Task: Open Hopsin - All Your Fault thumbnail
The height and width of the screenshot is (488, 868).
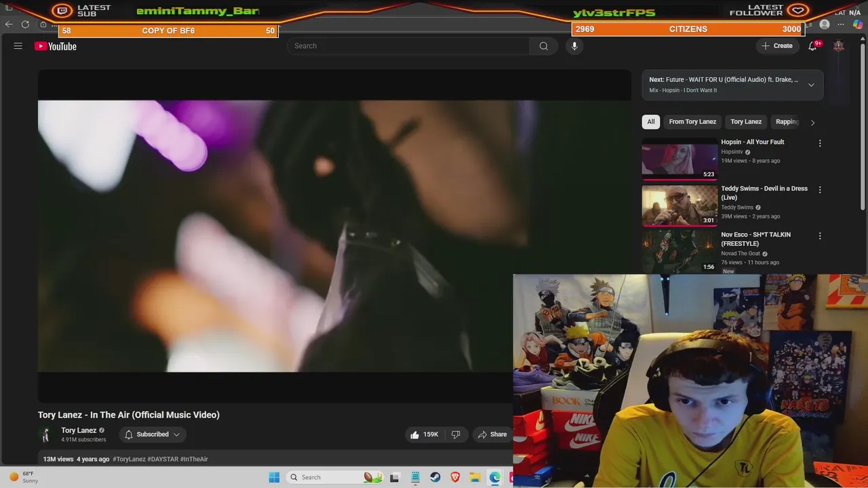Action: [679, 159]
